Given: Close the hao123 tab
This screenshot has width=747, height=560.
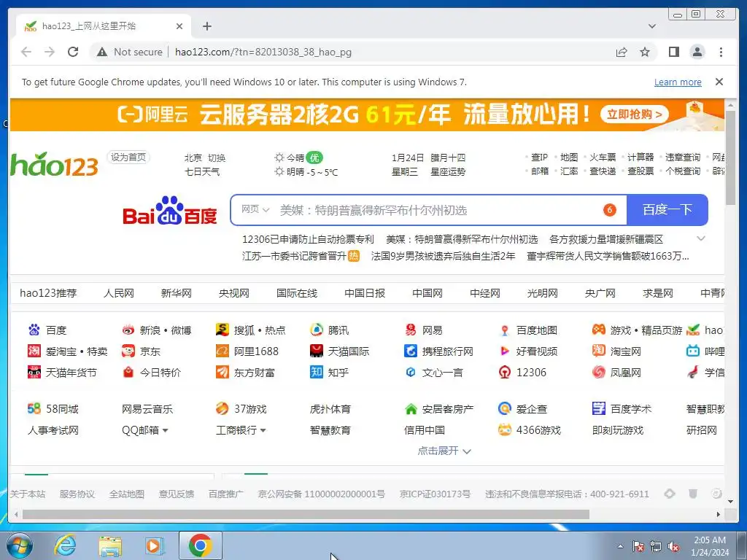Looking at the screenshot, I should coord(179,26).
